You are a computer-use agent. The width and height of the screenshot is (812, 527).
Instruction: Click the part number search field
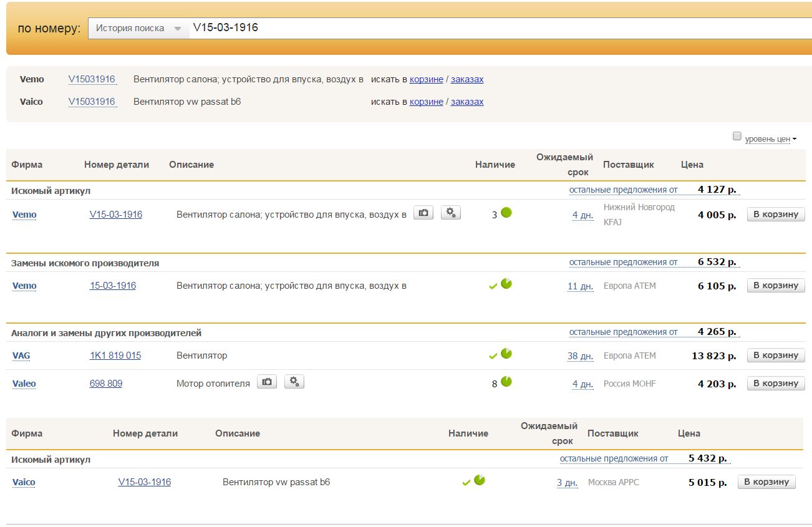(499, 28)
